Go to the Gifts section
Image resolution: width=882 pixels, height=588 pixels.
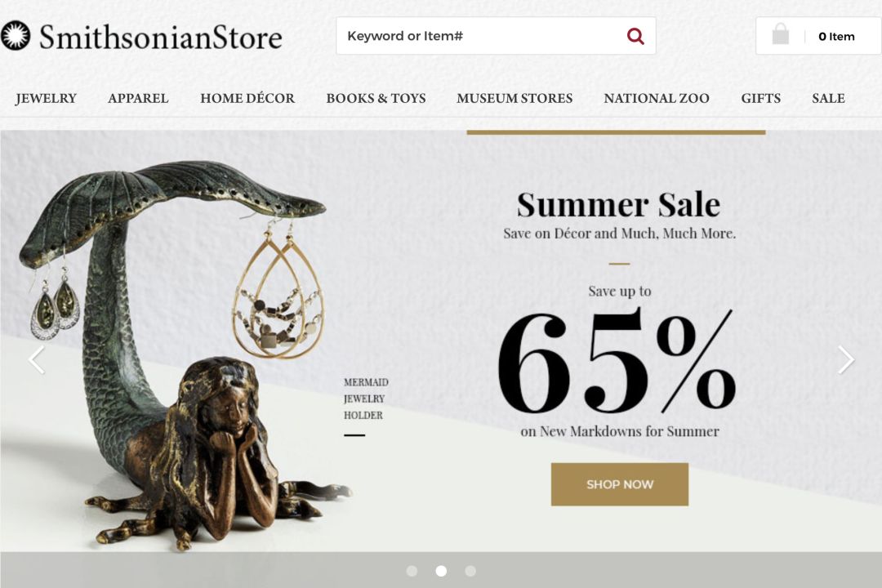(760, 99)
